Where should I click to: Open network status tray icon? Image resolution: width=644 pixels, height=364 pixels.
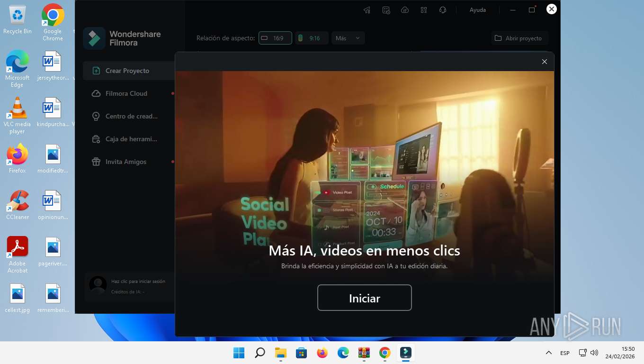[583, 353]
